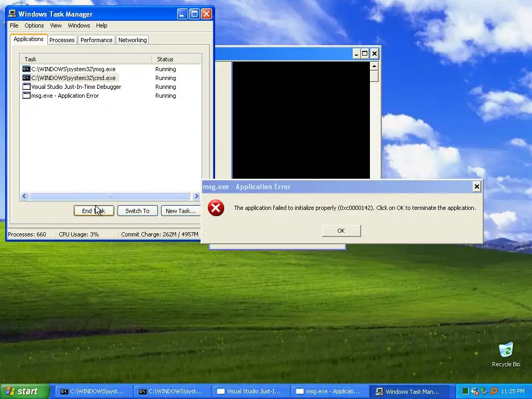Click the Windows Task Man... taskbar button
The height and width of the screenshot is (399, 532).
[409, 391]
